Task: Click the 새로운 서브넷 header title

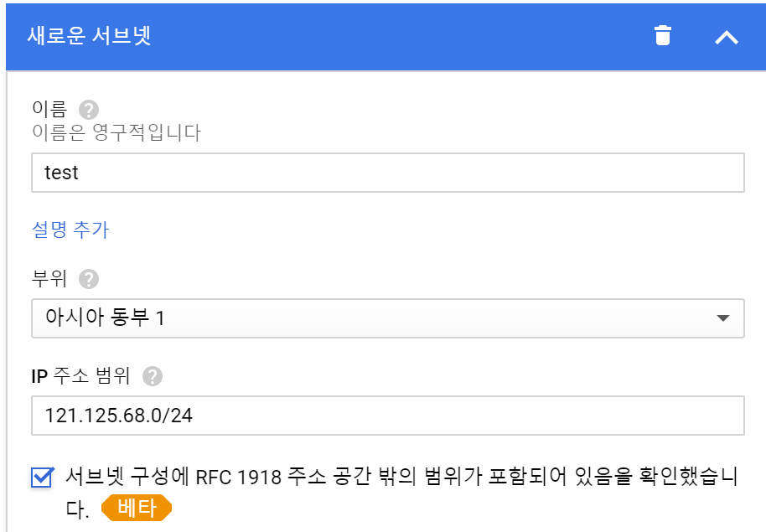Action: click(x=89, y=37)
